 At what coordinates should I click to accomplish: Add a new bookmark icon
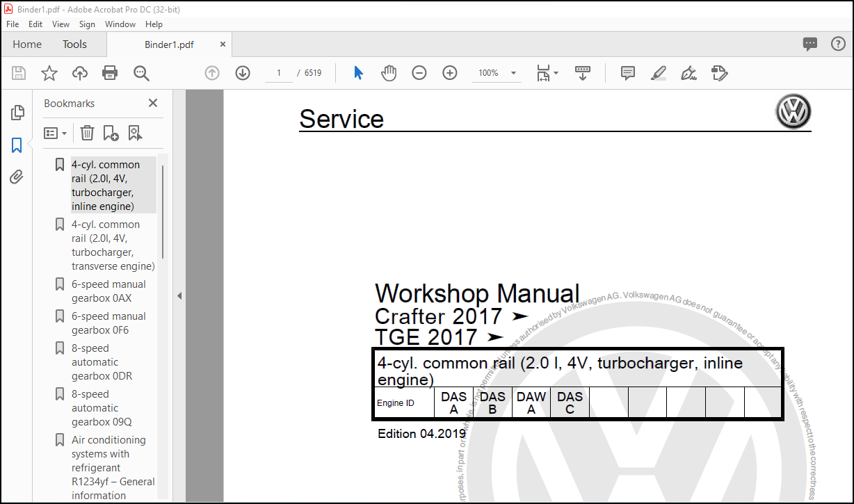click(x=111, y=133)
